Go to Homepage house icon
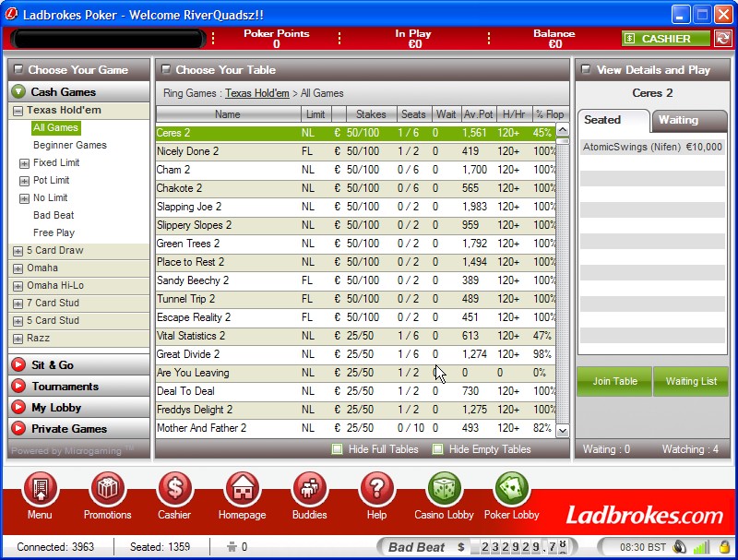 (x=243, y=489)
